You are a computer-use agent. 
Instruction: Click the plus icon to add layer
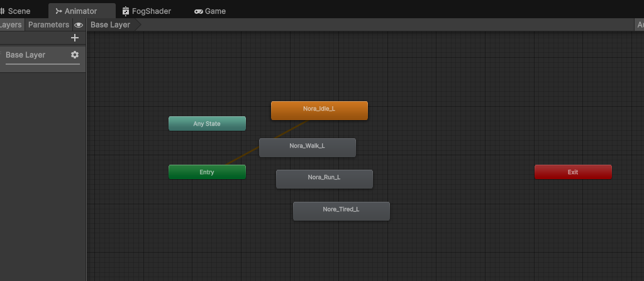coord(75,38)
